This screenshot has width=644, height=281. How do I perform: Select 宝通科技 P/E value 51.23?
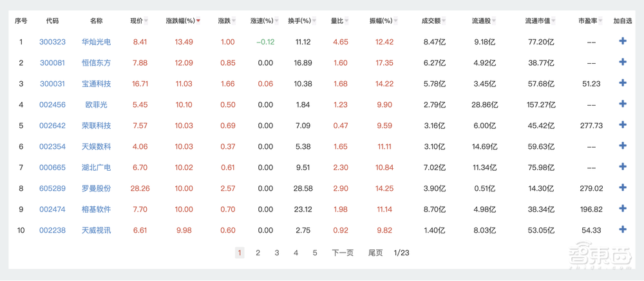[x=591, y=83]
